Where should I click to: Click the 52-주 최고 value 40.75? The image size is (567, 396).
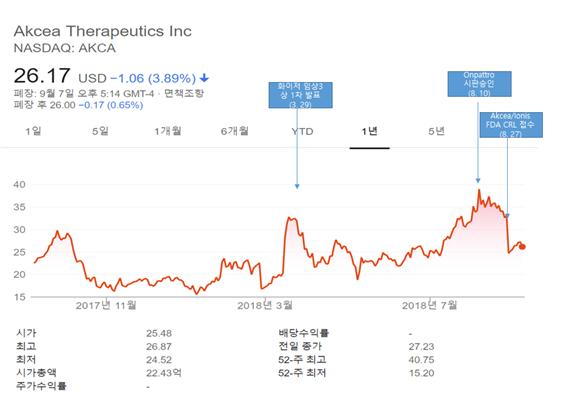pyautogui.click(x=421, y=360)
